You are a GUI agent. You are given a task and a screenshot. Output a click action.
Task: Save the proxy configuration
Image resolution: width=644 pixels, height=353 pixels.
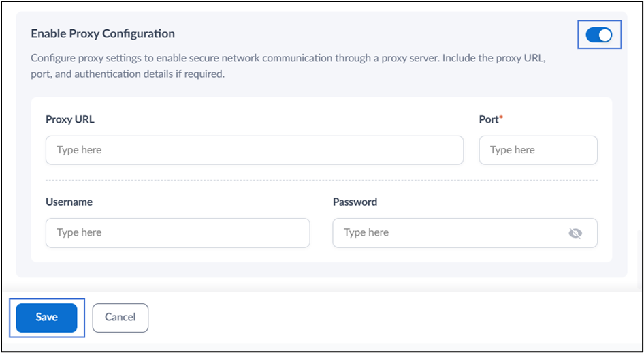click(46, 318)
